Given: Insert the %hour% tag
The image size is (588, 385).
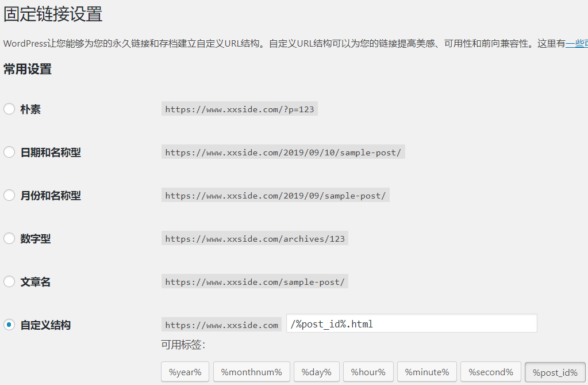Looking at the screenshot, I should (368, 372).
